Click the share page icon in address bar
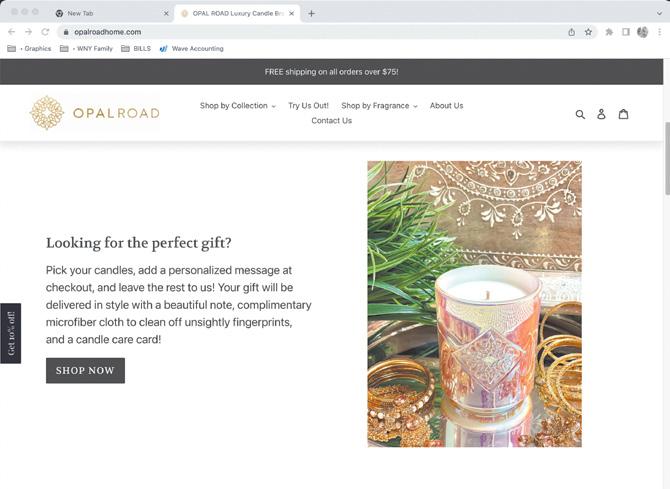The width and height of the screenshot is (670, 489). coord(571,32)
